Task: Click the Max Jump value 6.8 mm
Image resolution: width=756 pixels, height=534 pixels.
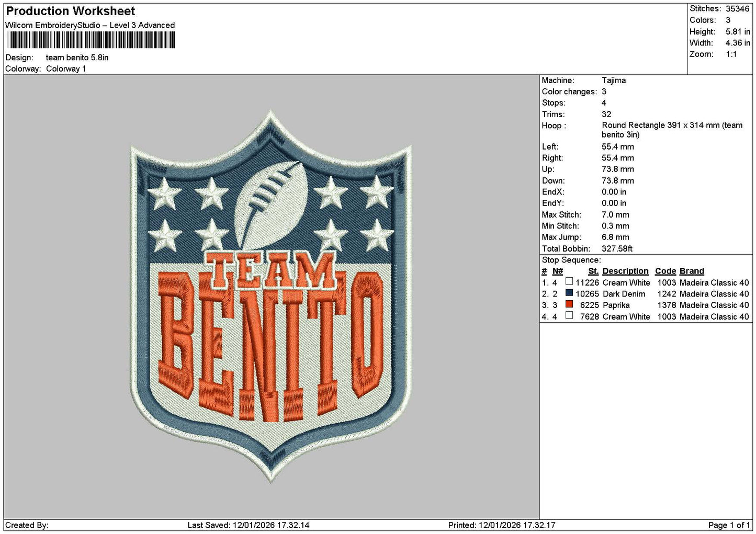Action: click(615, 237)
